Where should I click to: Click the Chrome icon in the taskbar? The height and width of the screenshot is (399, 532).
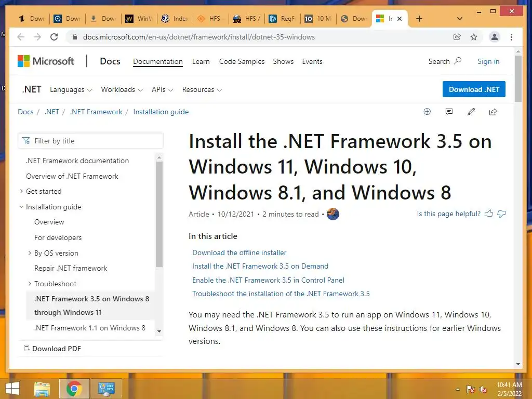pos(74,389)
